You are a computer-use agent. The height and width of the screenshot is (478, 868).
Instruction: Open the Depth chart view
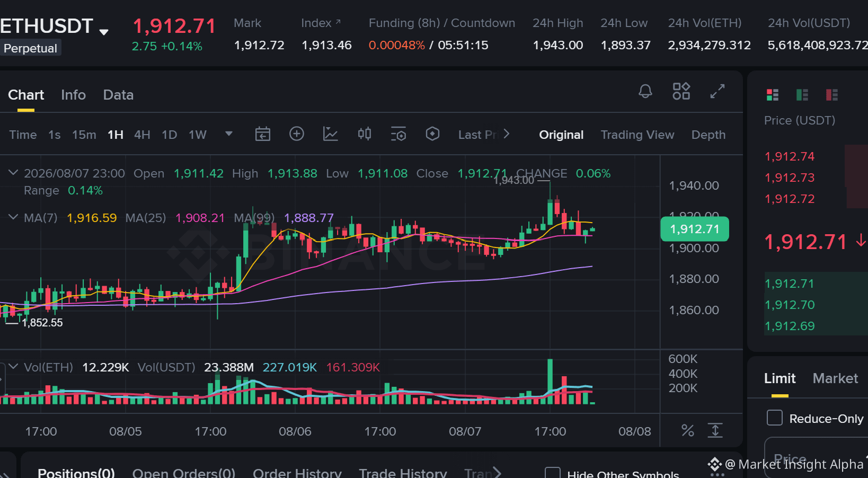708,135
